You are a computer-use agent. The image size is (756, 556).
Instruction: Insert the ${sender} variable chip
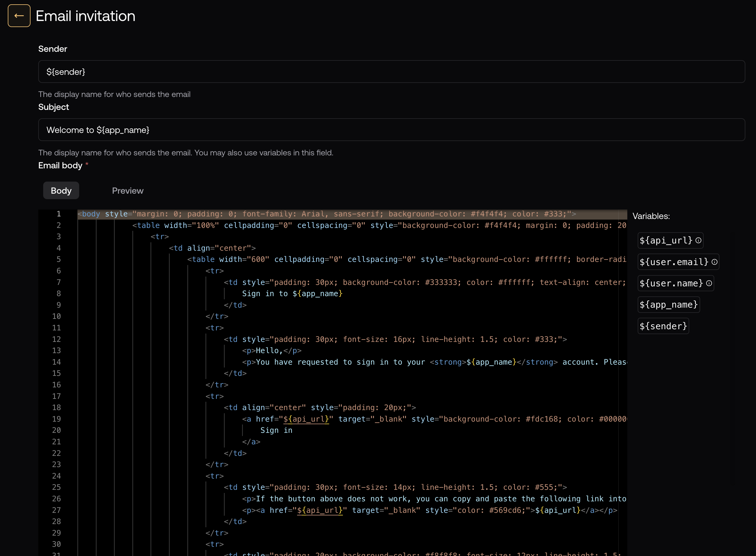click(x=663, y=326)
